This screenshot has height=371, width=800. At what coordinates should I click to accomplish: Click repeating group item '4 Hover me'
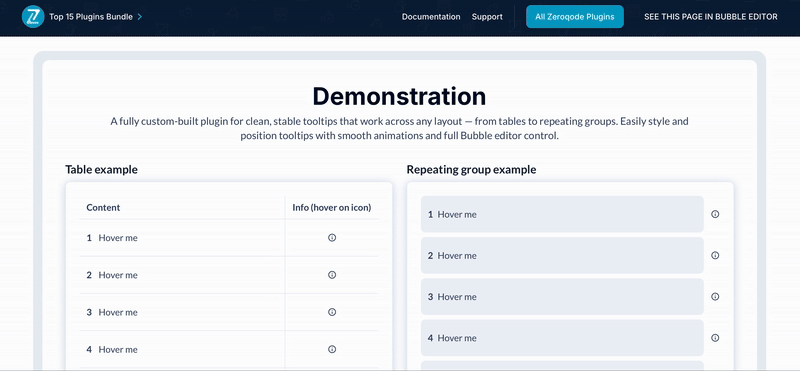pyautogui.click(x=562, y=338)
